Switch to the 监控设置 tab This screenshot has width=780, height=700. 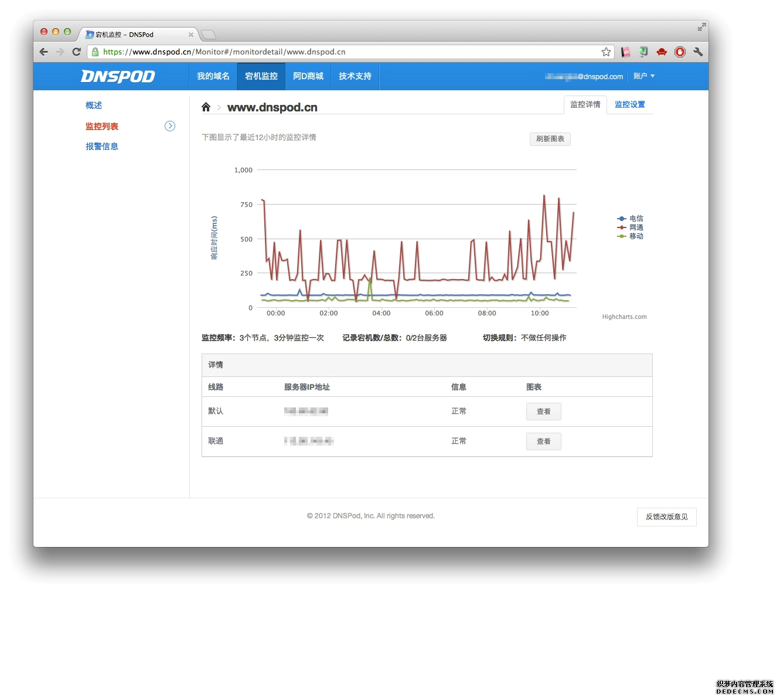630,105
